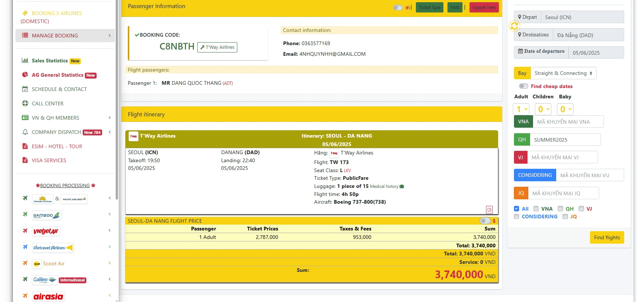Expand Company Dispatch chevron

[x=109, y=132]
